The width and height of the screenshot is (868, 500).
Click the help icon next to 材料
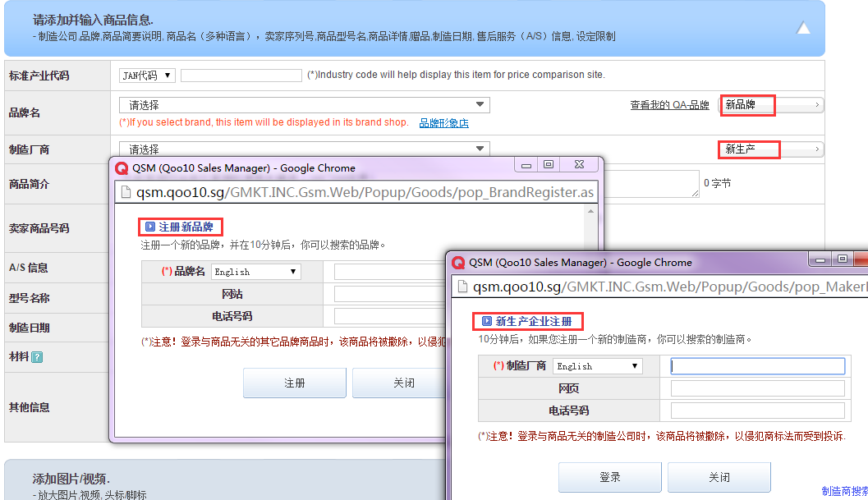pos(37,357)
